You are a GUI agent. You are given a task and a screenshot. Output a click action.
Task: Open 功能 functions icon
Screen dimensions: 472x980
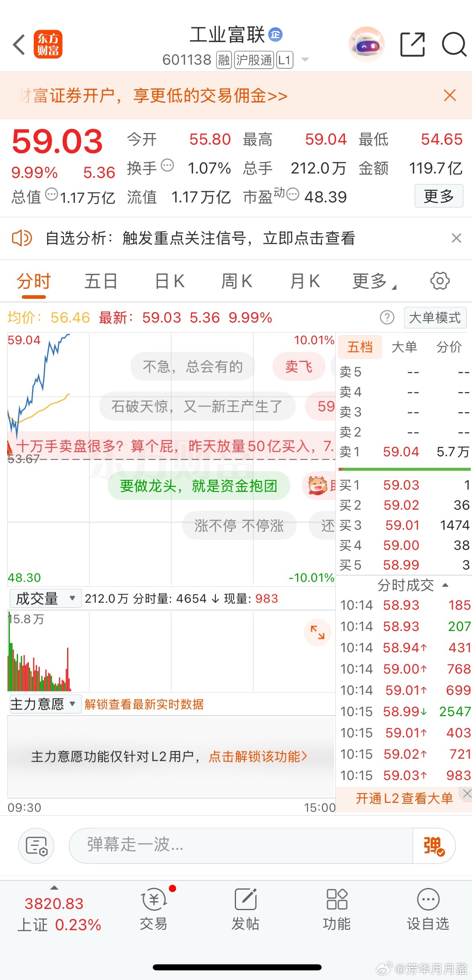click(x=337, y=909)
